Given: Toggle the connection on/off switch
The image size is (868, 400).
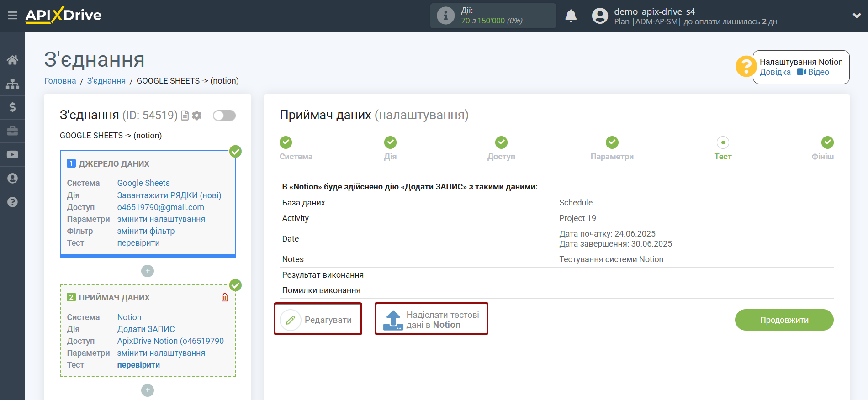Looking at the screenshot, I should [x=224, y=116].
